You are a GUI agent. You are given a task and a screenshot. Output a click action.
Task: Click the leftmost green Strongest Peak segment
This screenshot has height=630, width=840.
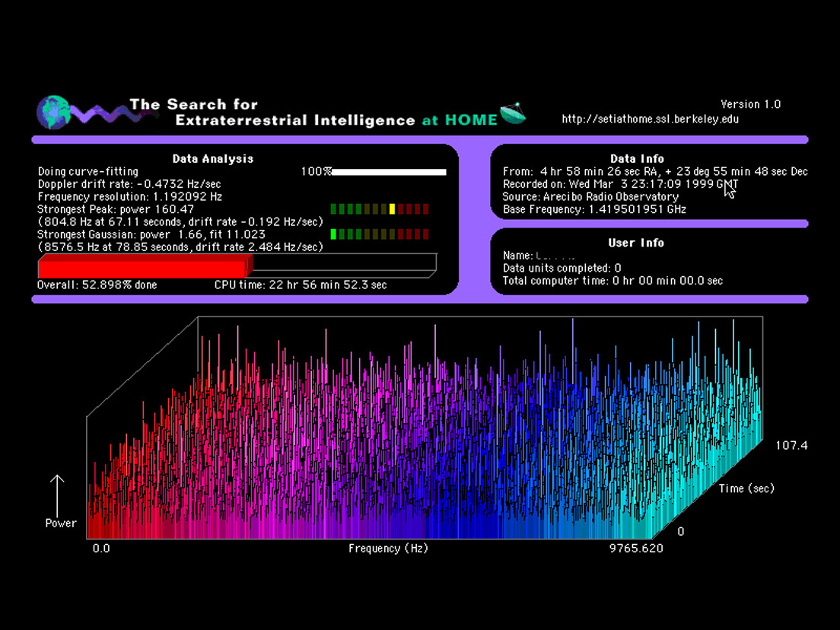point(333,208)
